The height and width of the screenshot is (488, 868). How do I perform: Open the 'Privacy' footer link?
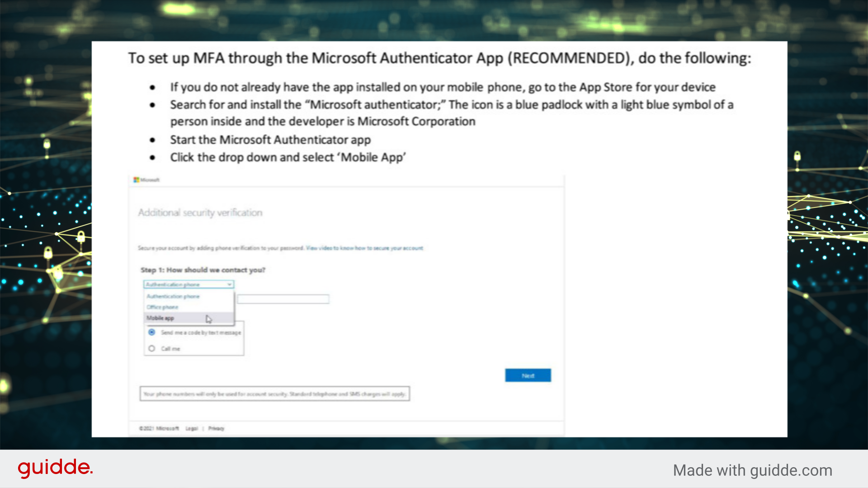pyautogui.click(x=217, y=428)
